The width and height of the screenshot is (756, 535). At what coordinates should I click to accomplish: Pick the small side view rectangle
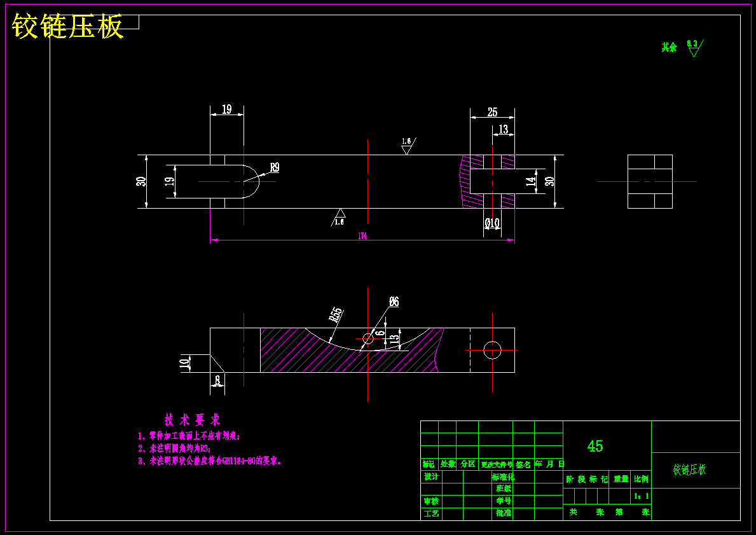click(x=650, y=181)
